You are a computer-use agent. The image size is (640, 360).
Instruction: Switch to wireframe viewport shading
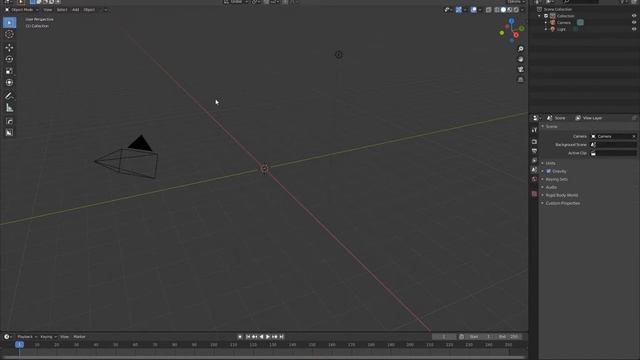pyautogui.click(x=497, y=10)
